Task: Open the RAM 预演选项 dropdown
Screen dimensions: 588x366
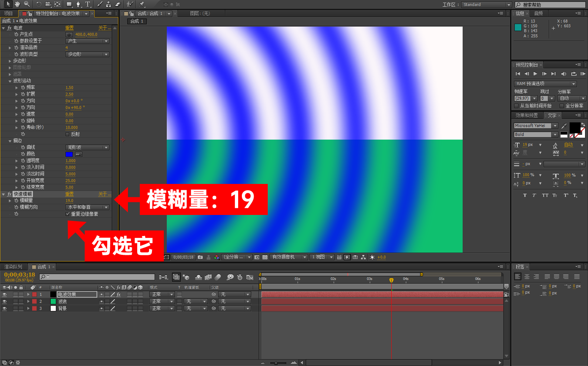Action: 545,84
